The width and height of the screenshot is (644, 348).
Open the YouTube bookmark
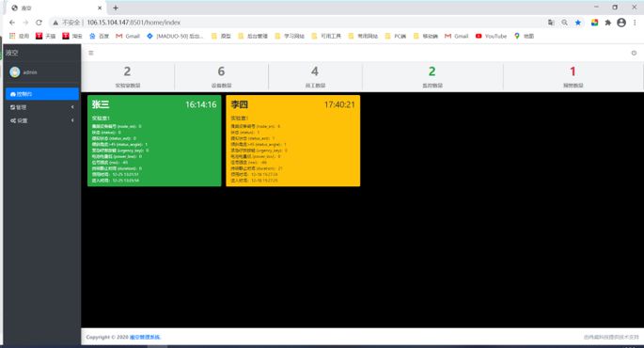[491, 36]
